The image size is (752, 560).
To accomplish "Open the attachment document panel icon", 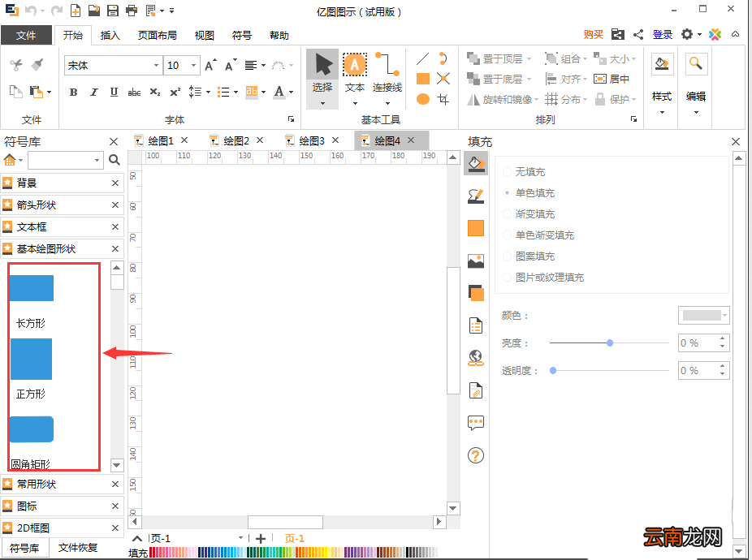I will [x=476, y=390].
